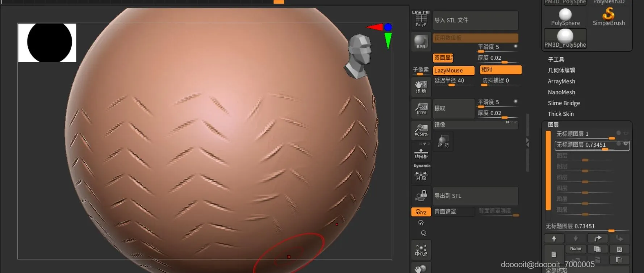Switch rotation to the Z axis icon

423,233
